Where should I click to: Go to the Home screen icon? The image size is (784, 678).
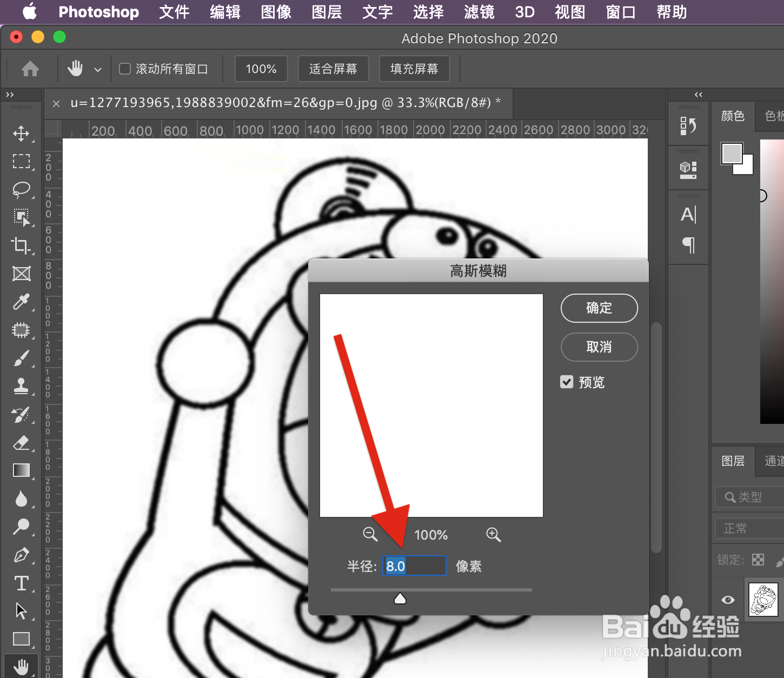click(30, 69)
